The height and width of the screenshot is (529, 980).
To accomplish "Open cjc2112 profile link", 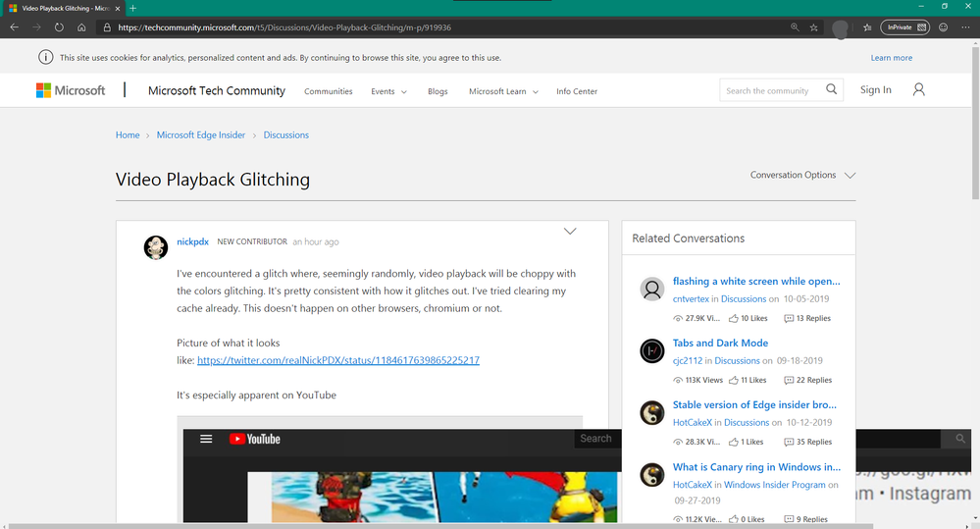I will coord(688,361).
